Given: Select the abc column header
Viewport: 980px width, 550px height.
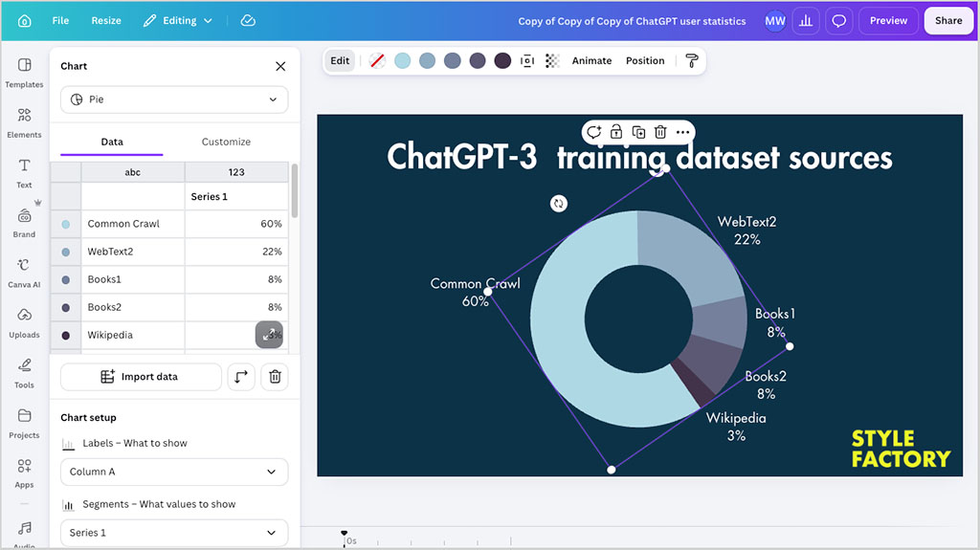Looking at the screenshot, I should 132,172.
